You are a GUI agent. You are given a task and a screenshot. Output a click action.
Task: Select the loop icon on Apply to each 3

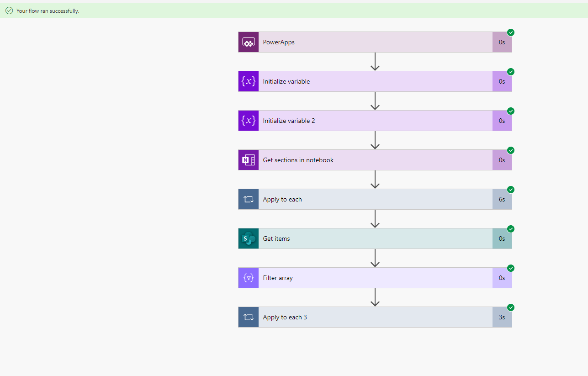(248, 317)
